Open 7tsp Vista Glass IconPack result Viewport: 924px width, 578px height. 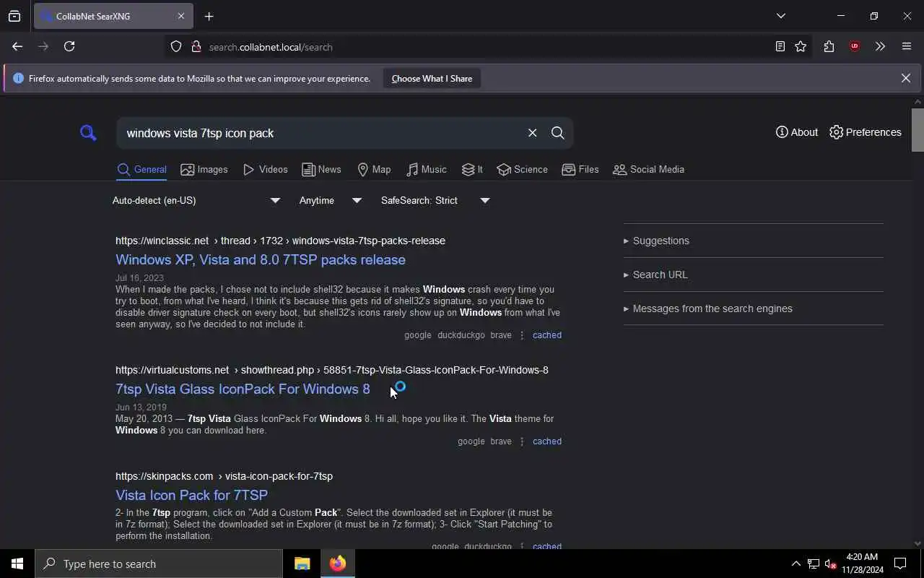click(243, 389)
